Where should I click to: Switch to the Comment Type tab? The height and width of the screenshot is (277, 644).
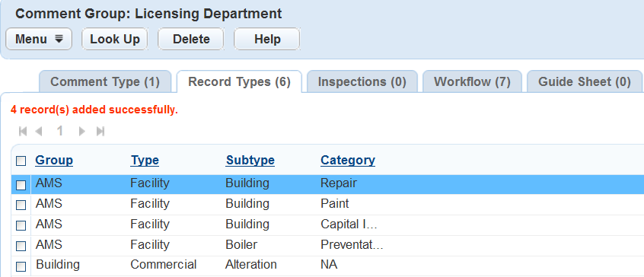tap(105, 81)
